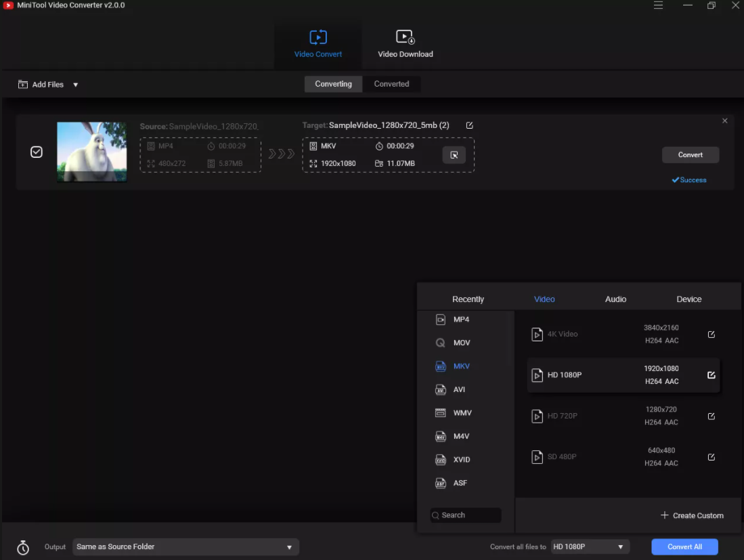This screenshot has height=560, width=744.
Task: Click the Video Convert icon
Action: tap(318, 37)
